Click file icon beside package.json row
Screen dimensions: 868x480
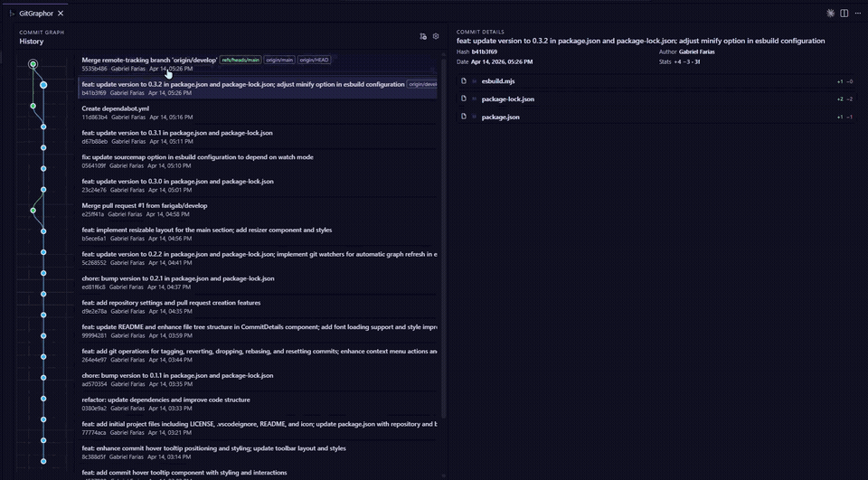tap(464, 117)
